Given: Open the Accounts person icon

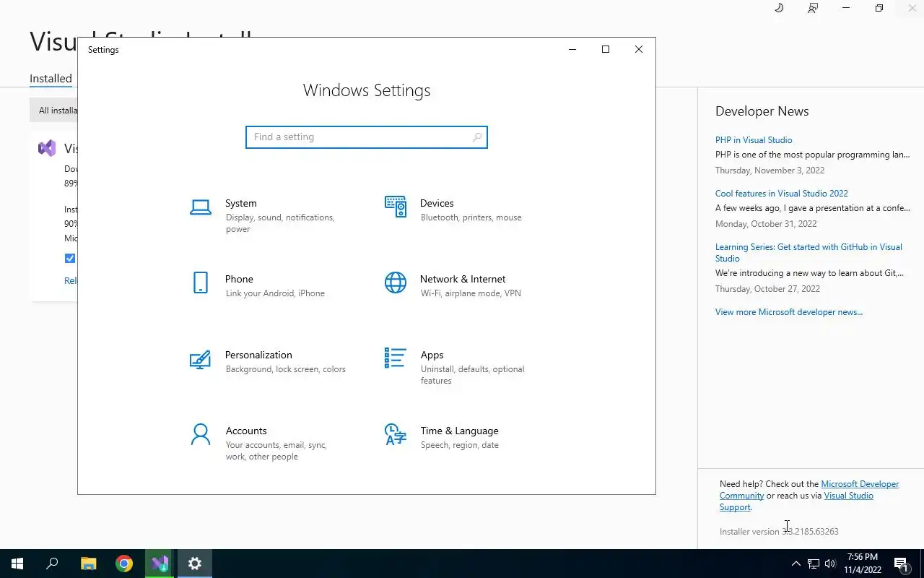Looking at the screenshot, I should [200, 434].
